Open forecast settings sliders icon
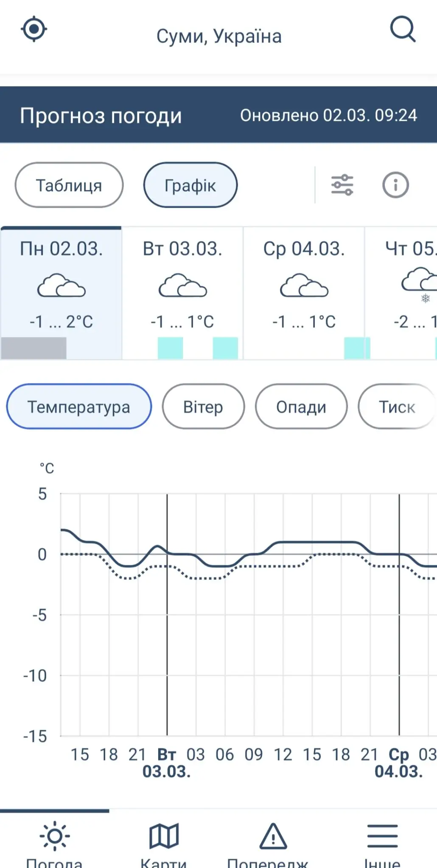This screenshot has height=868, width=437. point(342,185)
